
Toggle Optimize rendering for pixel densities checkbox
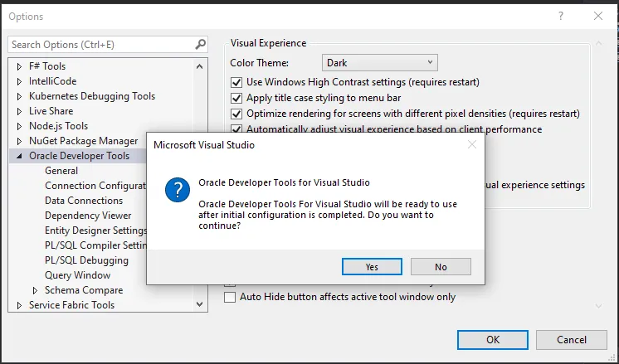[236, 114]
